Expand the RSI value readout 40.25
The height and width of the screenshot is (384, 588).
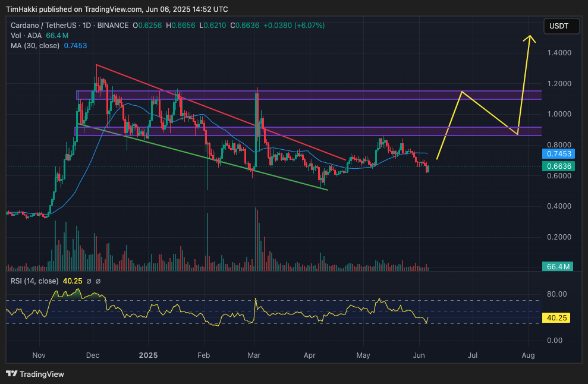[x=72, y=281]
